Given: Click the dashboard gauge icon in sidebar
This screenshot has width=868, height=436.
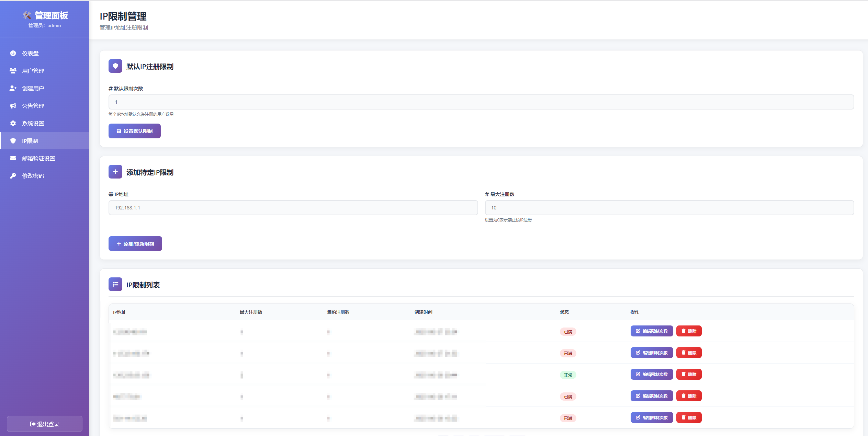Looking at the screenshot, I should point(13,53).
